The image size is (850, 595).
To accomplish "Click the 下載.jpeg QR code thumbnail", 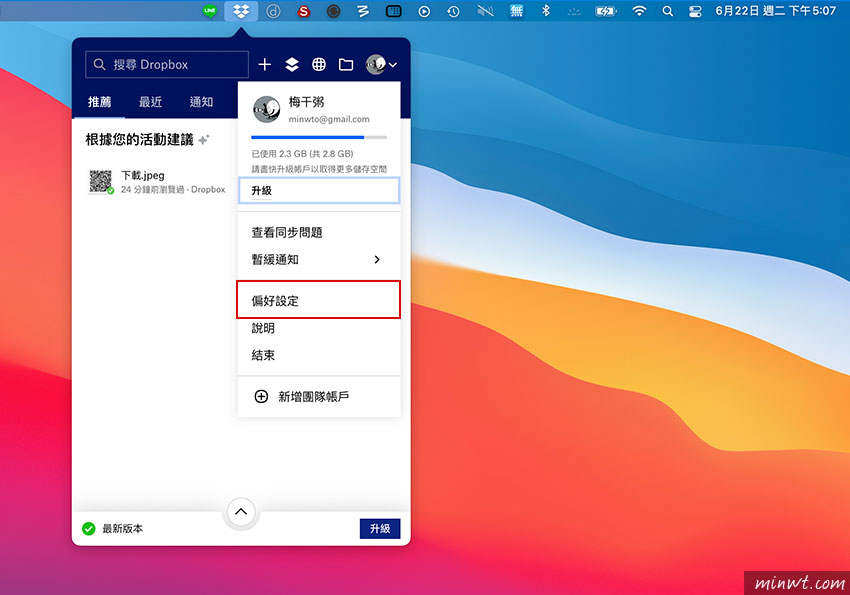I will (100, 181).
